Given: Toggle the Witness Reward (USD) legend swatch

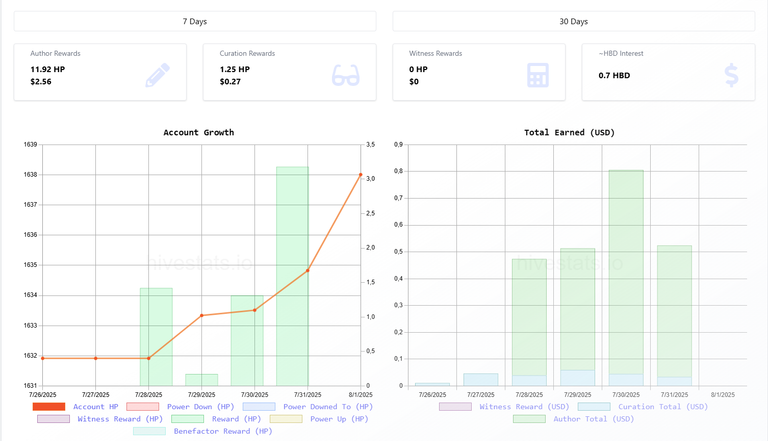Looking at the screenshot, I should (x=456, y=407).
